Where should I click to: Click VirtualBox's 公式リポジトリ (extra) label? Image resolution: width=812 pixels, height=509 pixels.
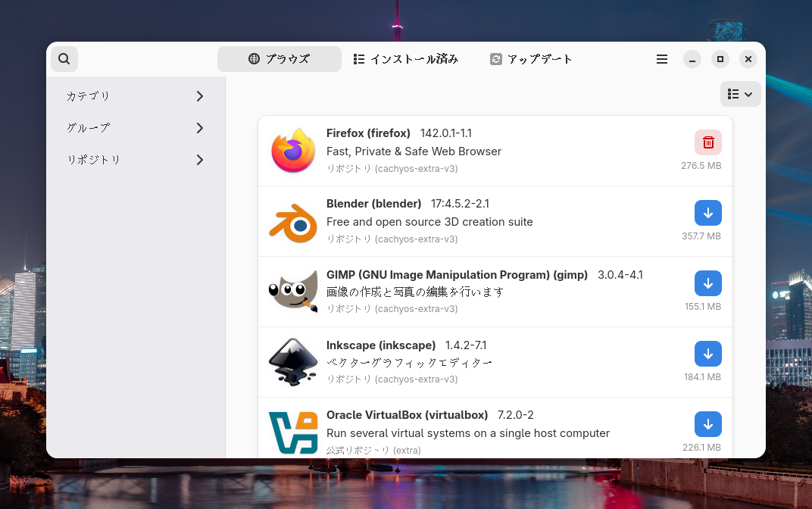[373, 451]
